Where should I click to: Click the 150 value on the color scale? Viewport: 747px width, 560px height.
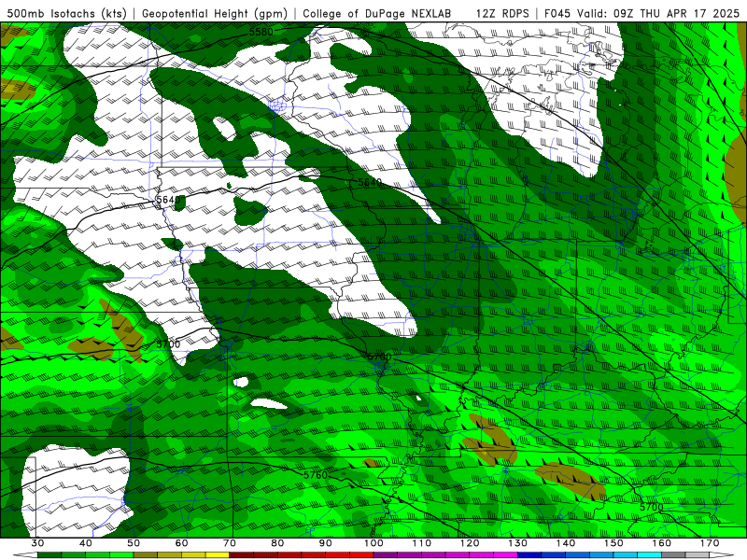click(x=614, y=543)
